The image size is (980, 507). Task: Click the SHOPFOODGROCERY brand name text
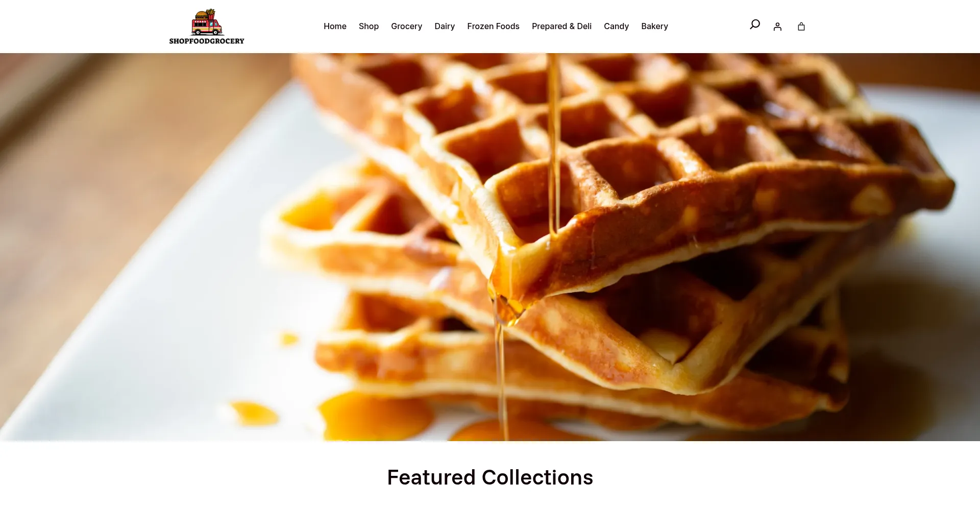[x=207, y=41]
